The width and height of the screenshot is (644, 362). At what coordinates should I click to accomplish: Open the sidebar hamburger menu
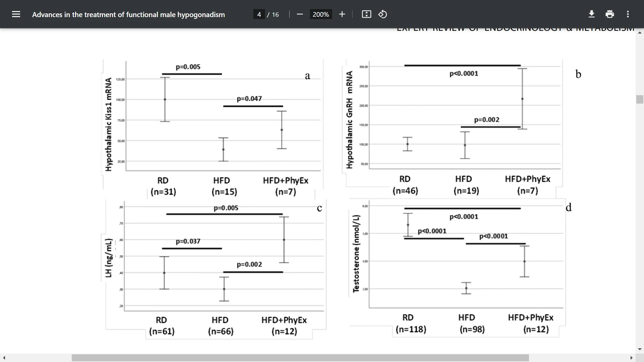(x=16, y=14)
